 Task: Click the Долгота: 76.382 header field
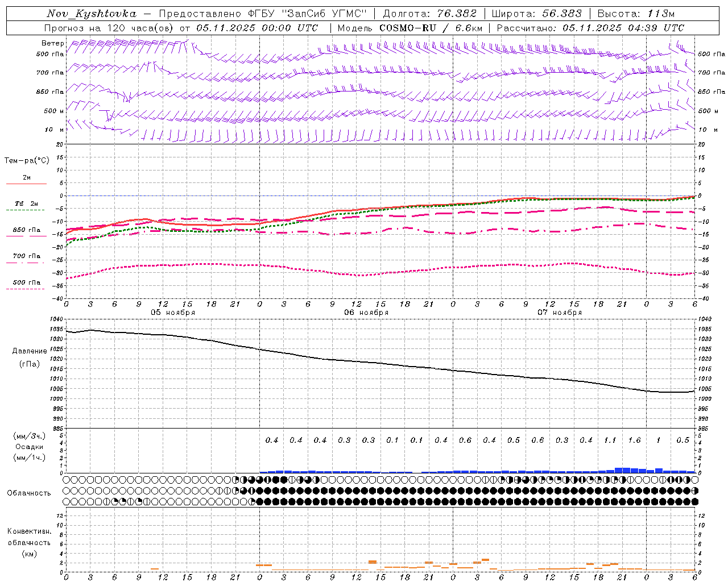click(430, 14)
